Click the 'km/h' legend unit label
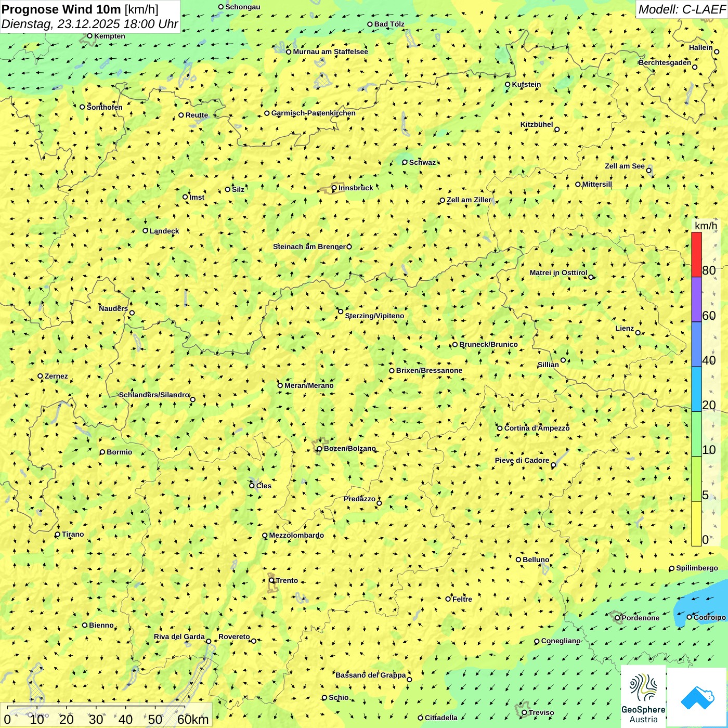 [706, 226]
